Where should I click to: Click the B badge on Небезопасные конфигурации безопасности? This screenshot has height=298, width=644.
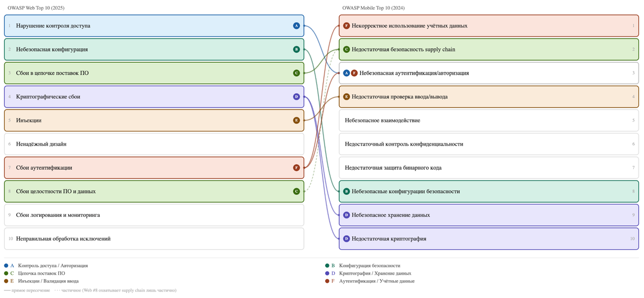point(347,191)
